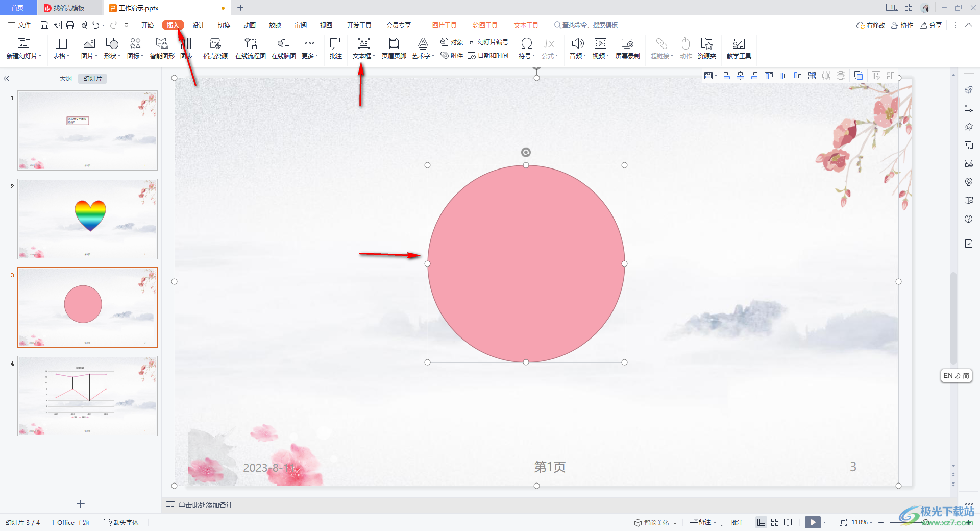This screenshot has width=980, height=531.
Task: Collapse the slide panel with double chevron
Action: (x=7, y=79)
